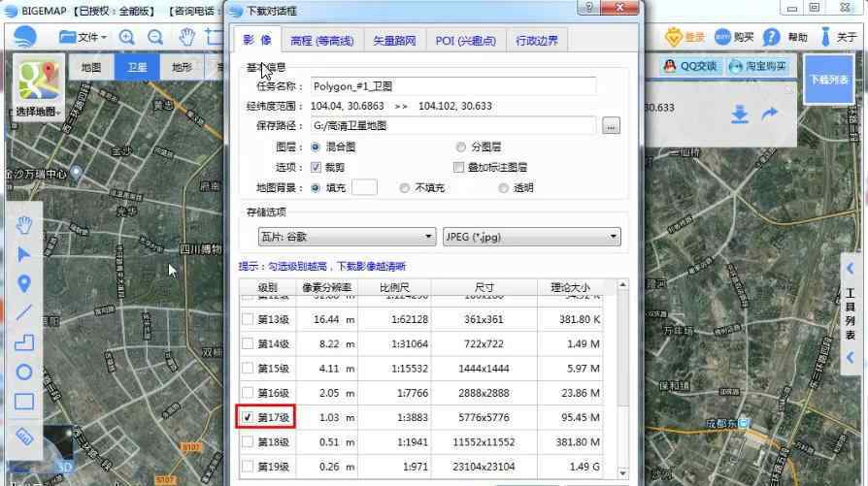Screen dimensions: 868x486
Task: Select the ruler measure tool
Action: [24, 437]
